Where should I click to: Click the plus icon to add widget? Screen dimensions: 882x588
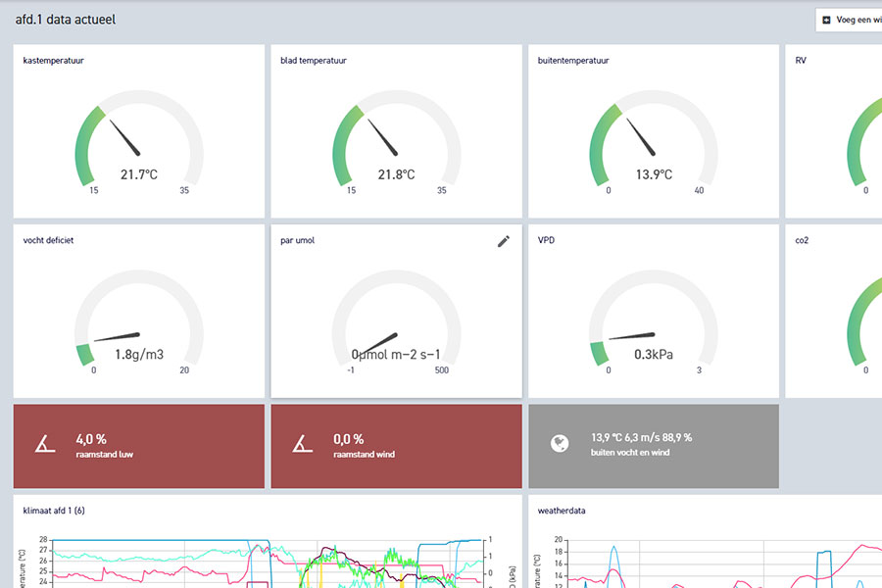coord(826,20)
